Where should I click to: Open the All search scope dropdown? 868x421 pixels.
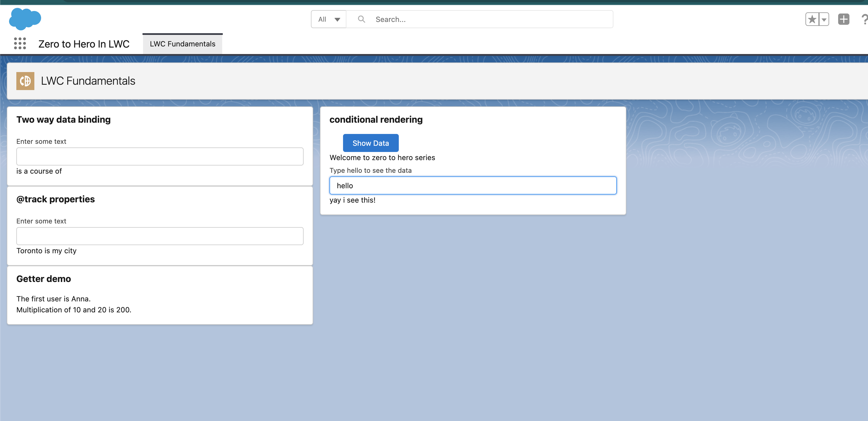tap(329, 19)
